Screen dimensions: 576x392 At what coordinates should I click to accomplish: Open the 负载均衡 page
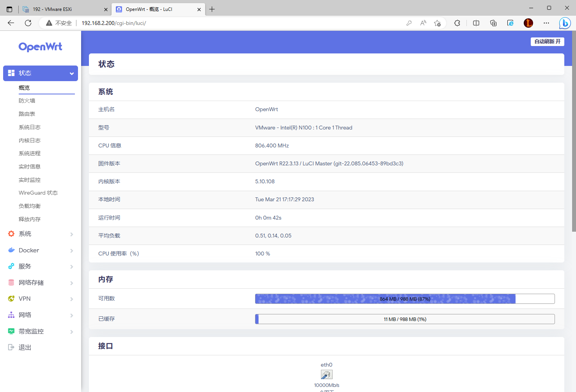pyautogui.click(x=30, y=206)
